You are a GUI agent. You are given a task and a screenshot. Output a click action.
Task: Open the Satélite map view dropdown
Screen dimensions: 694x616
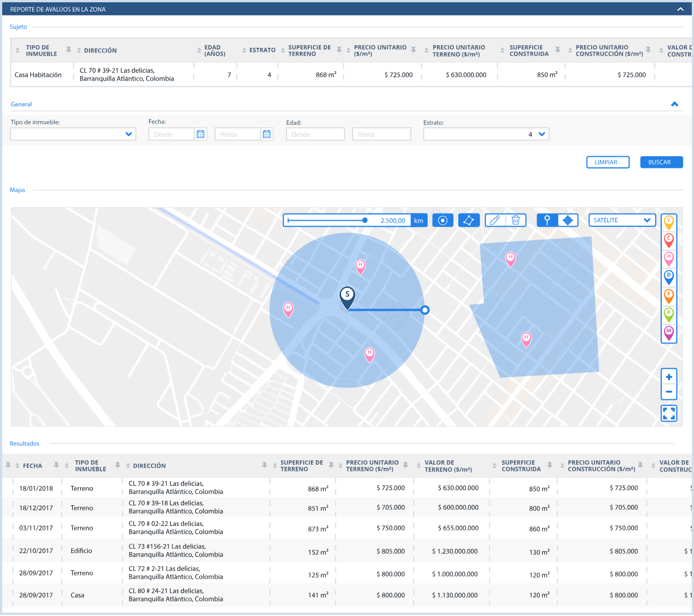pos(622,220)
